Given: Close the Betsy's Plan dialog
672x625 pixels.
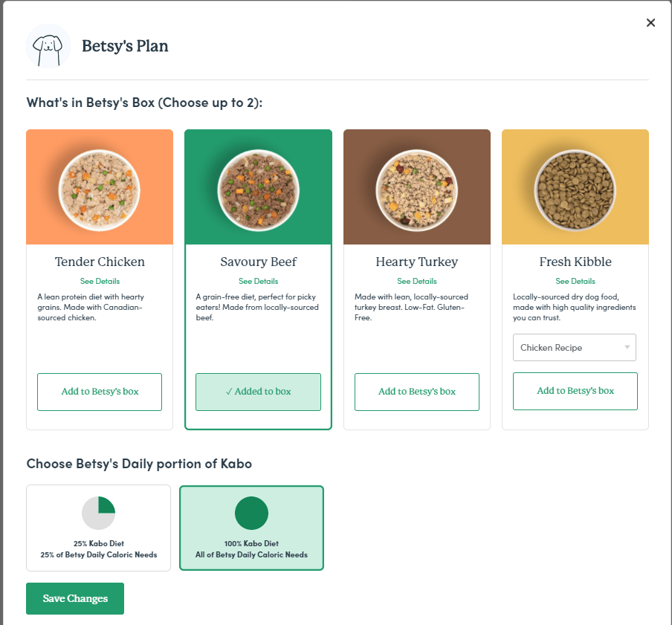Looking at the screenshot, I should [650, 23].
